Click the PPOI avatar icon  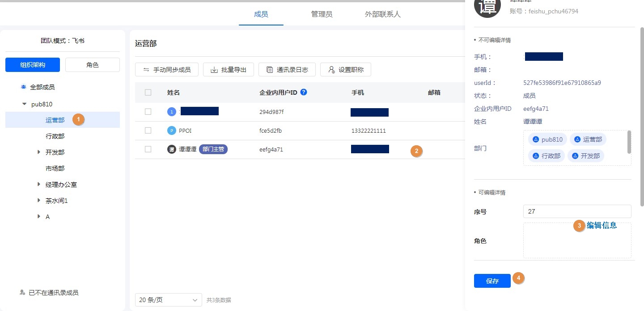click(x=171, y=131)
